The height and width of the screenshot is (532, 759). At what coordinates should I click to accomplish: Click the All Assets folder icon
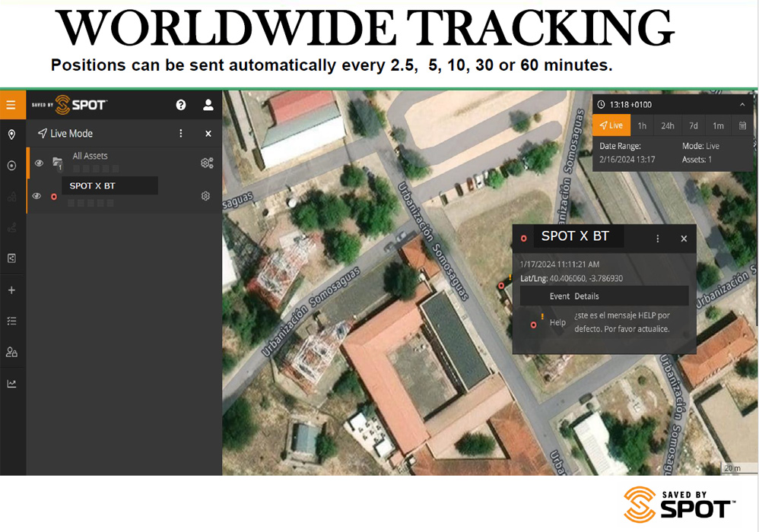point(58,163)
